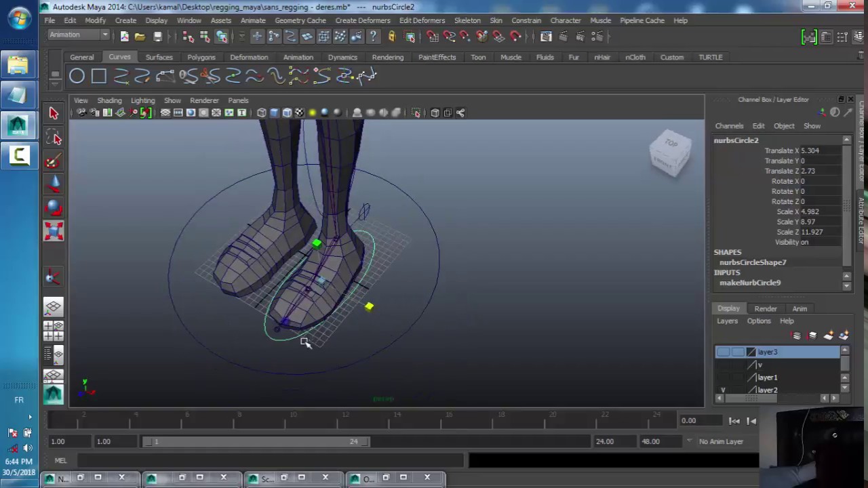Viewport: 868px width, 488px height.
Task: Select the NURBS Square shelf tool
Action: pyautogui.click(x=99, y=76)
